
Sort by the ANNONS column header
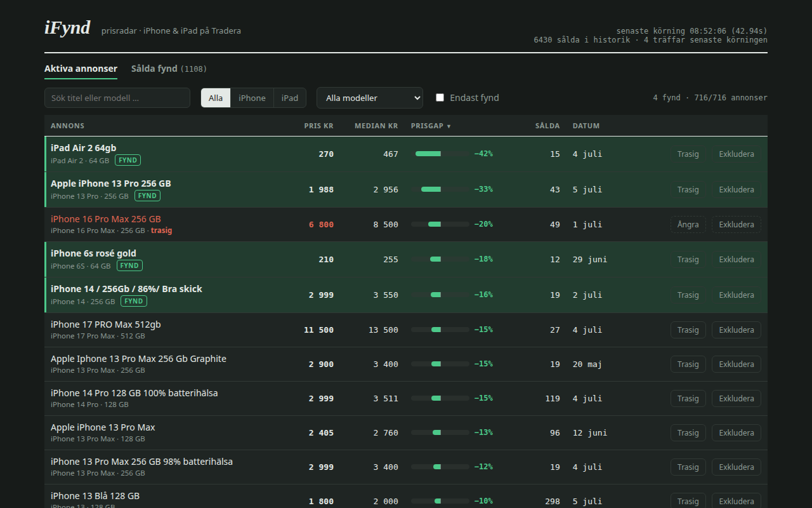pos(67,126)
